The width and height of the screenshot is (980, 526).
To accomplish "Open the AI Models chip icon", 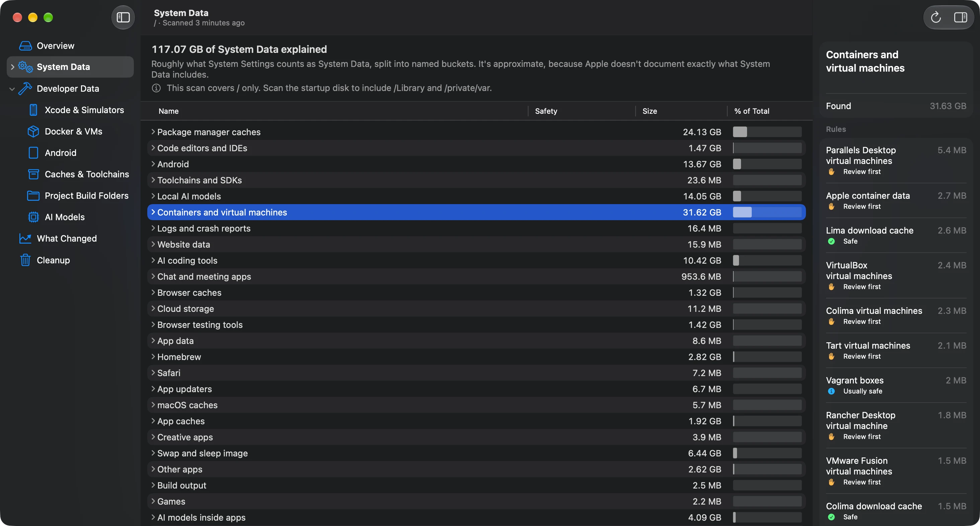I will click(x=33, y=217).
